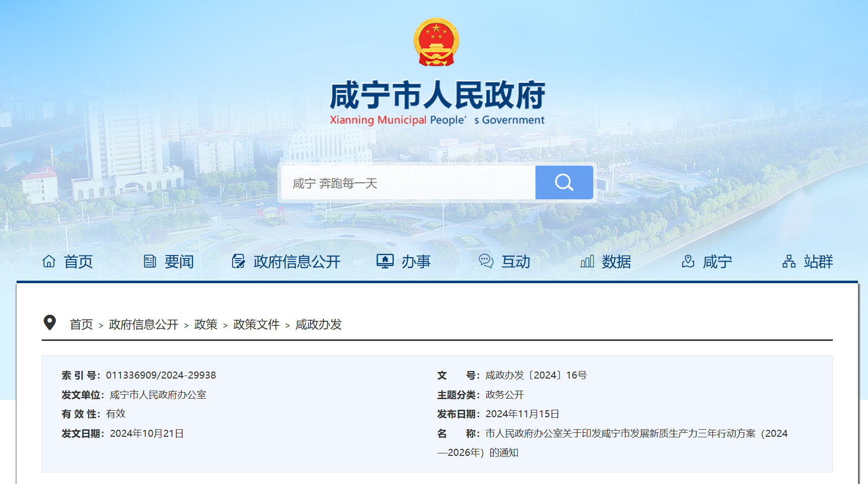868x484 pixels.
Task: Click the house icon beside 首页
Action: (x=49, y=261)
